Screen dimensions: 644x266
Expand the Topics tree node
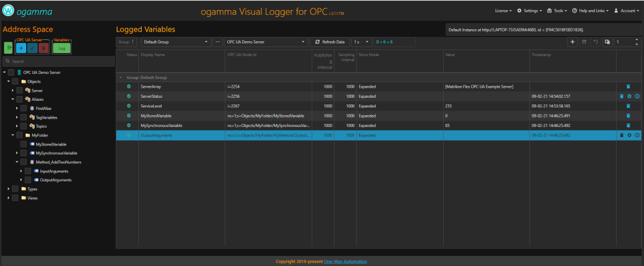(17, 126)
